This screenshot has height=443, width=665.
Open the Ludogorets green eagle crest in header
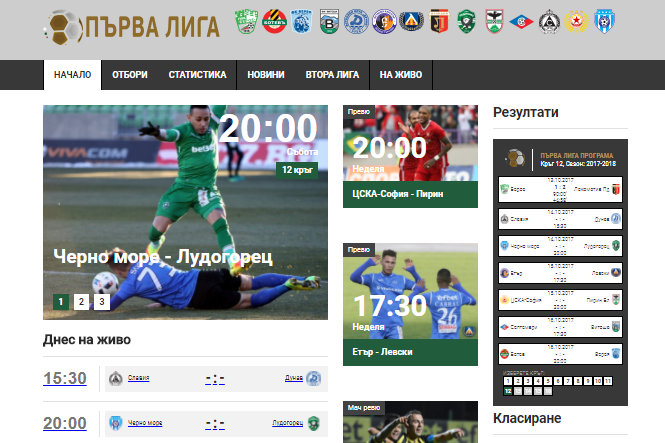tap(466, 21)
